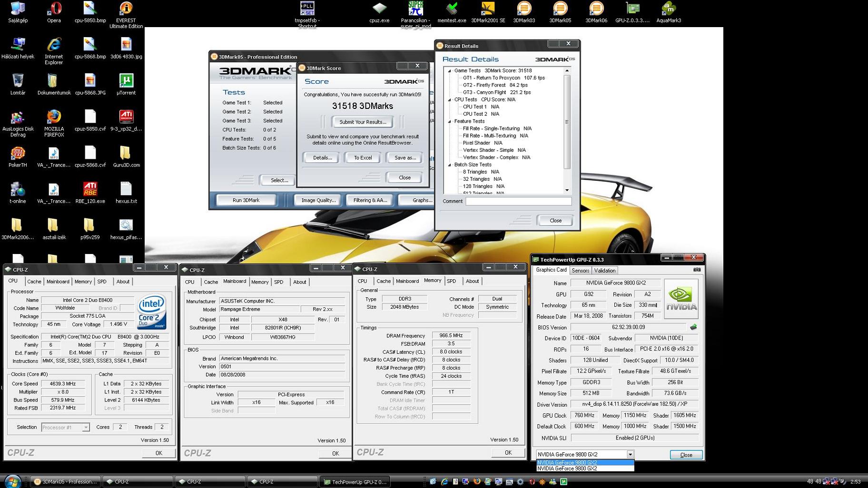This screenshot has width=868, height=488.
Task: Collapse the CPU Tests tree node
Action: click(x=449, y=99)
